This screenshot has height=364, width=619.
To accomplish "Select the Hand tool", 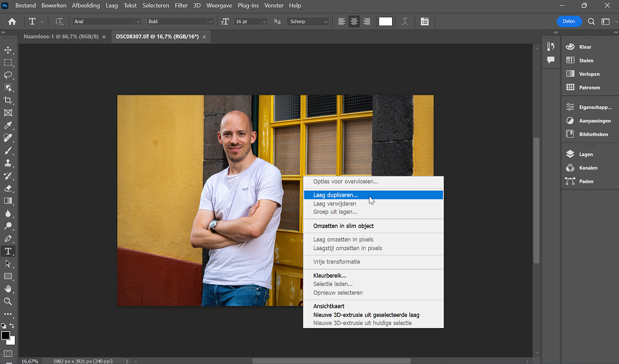I will (x=8, y=289).
